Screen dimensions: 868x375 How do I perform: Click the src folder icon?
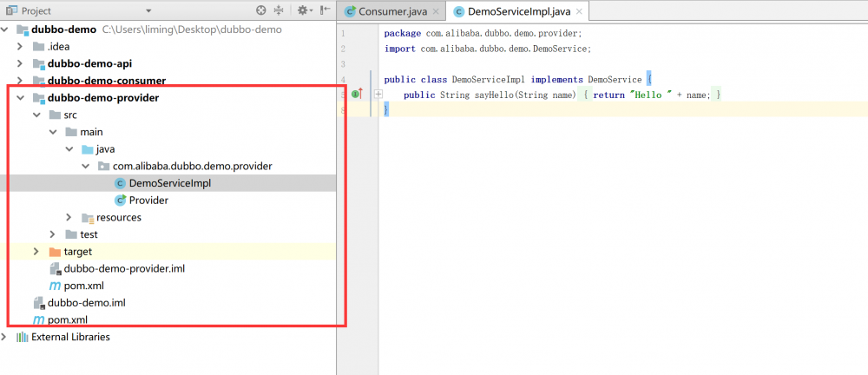click(55, 115)
